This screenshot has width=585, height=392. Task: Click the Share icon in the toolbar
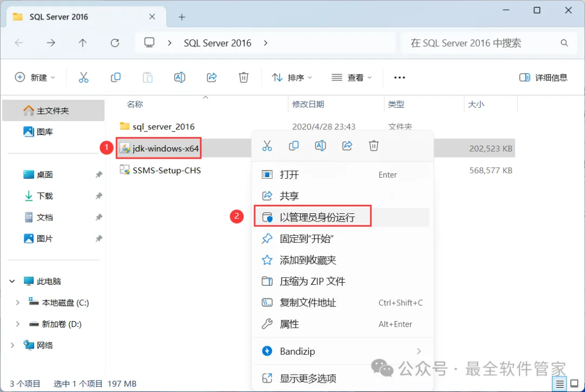(212, 77)
